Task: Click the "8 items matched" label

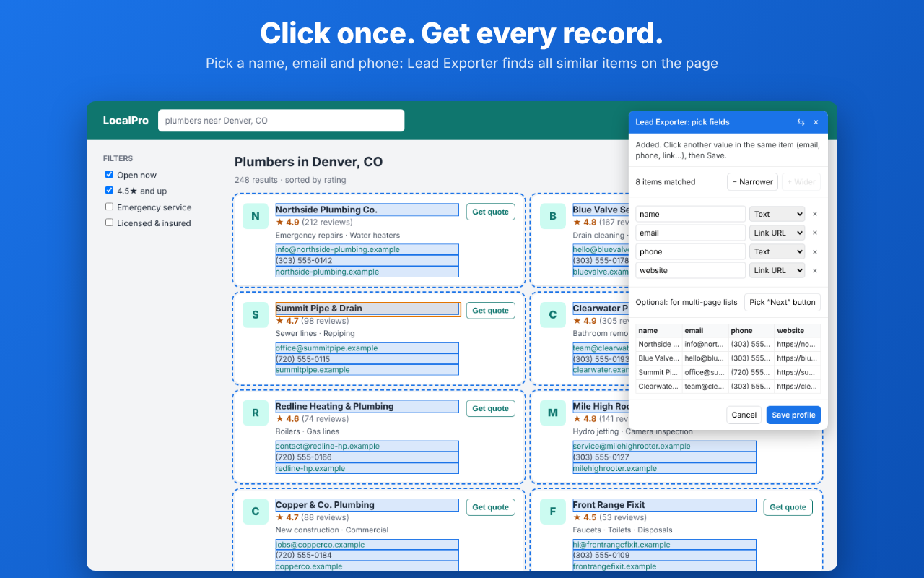Action: (x=666, y=182)
